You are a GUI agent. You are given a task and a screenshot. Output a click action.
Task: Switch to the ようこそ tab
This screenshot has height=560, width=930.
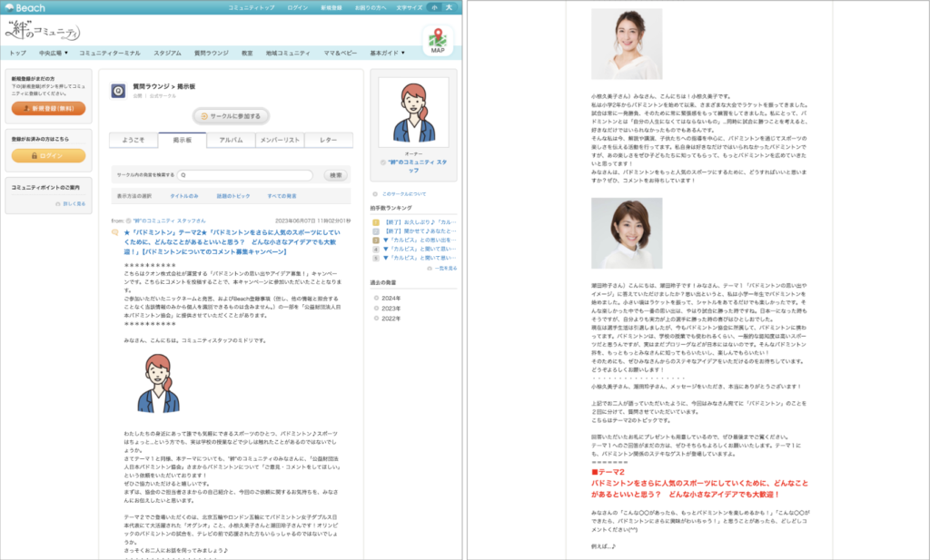134,140
